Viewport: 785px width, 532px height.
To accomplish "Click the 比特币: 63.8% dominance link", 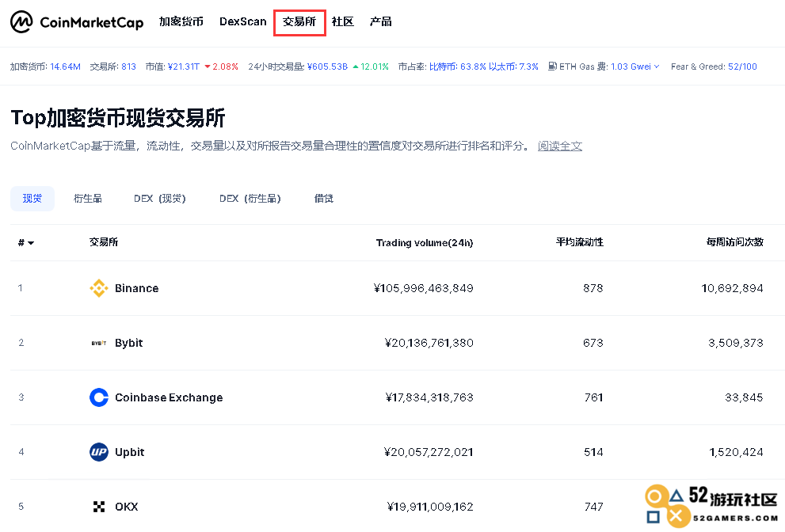I will 458,66.
